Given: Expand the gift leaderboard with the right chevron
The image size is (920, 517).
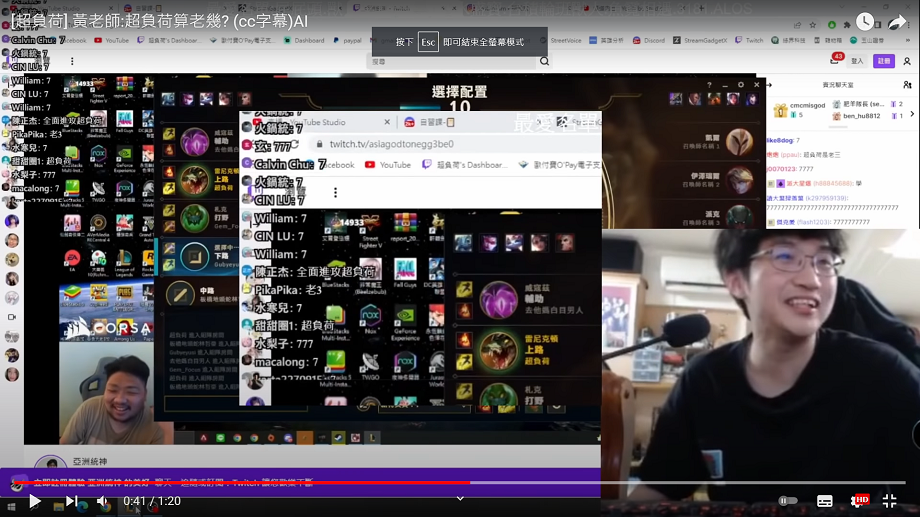Looking at the screenshot, I should point(912,114).
